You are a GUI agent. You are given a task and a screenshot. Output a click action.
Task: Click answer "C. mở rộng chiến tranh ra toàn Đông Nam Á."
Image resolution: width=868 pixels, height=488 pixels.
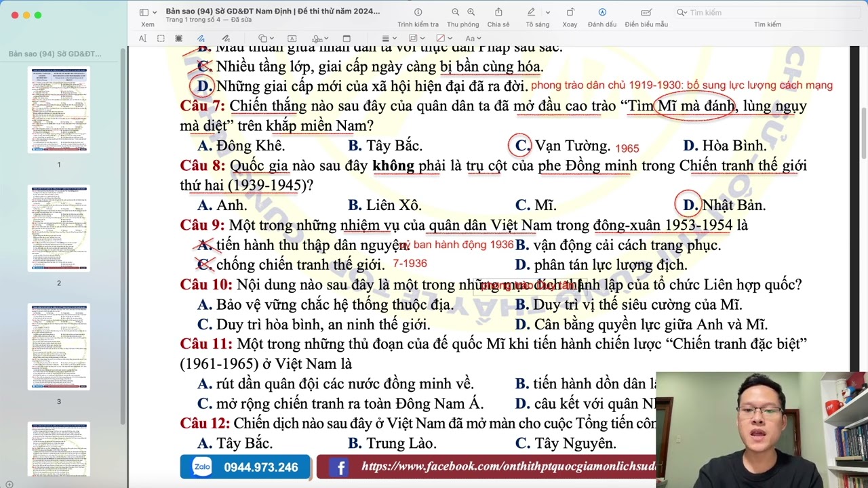click(x=340, y=404)
